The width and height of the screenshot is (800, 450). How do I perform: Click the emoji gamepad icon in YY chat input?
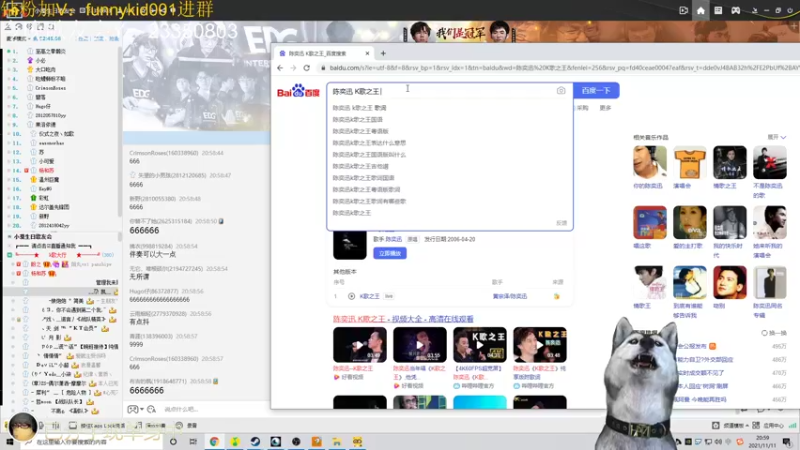point(132,409)
